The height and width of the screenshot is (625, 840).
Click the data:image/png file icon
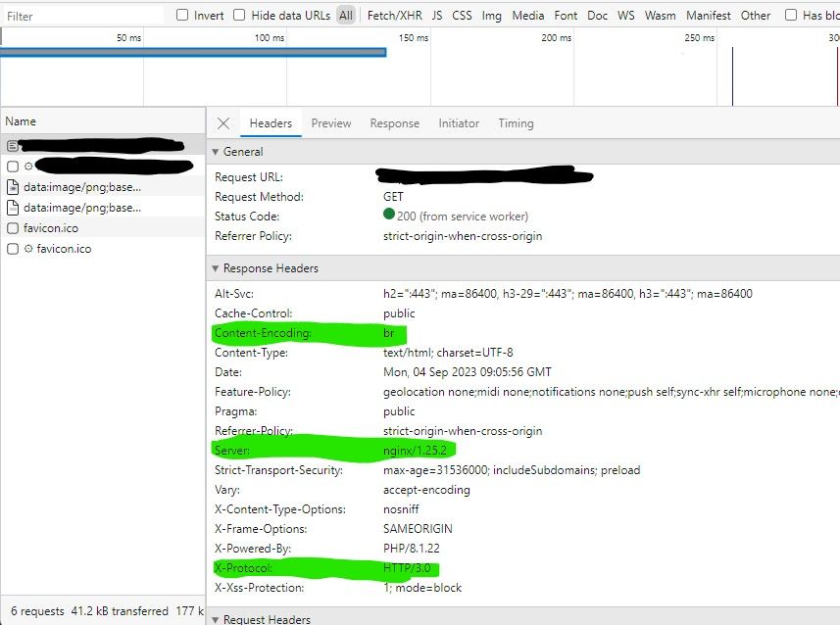(13, 187)
